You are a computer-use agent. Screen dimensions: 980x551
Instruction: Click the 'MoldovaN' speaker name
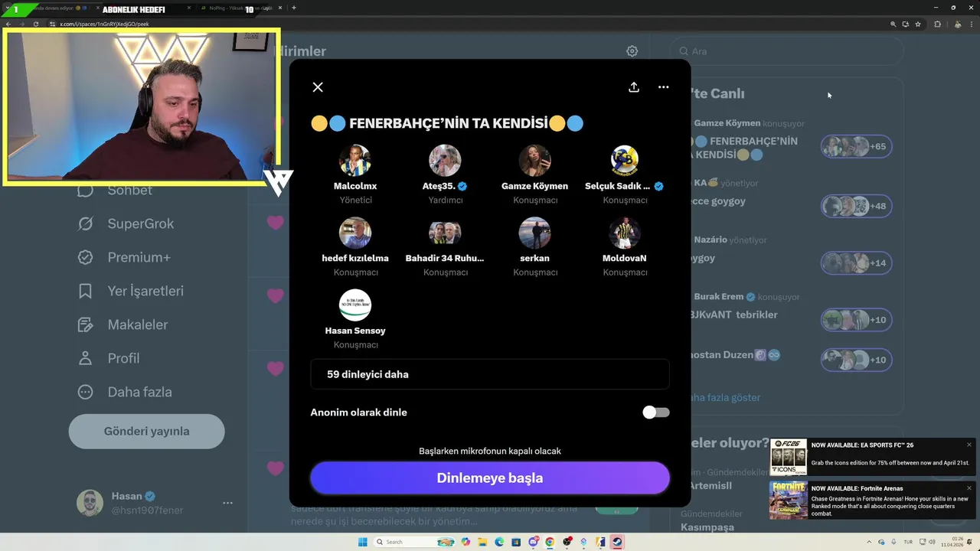[x=625, y=258]
